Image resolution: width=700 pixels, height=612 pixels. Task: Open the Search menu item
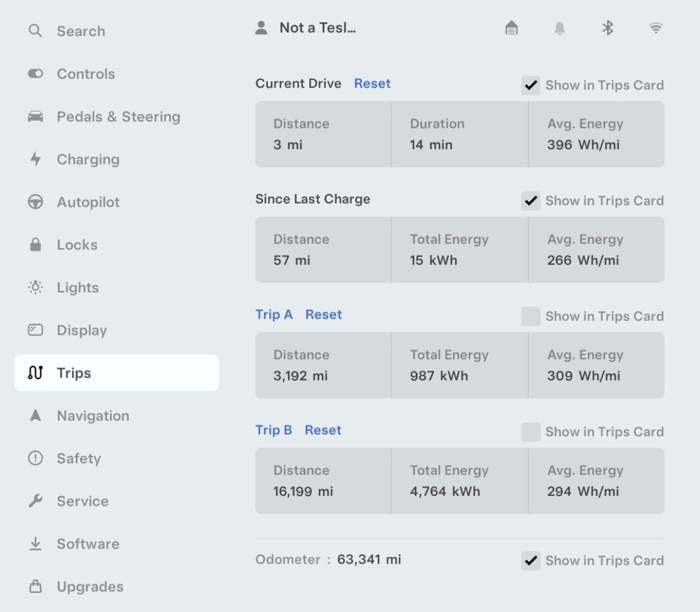click(x=117, y=31)
